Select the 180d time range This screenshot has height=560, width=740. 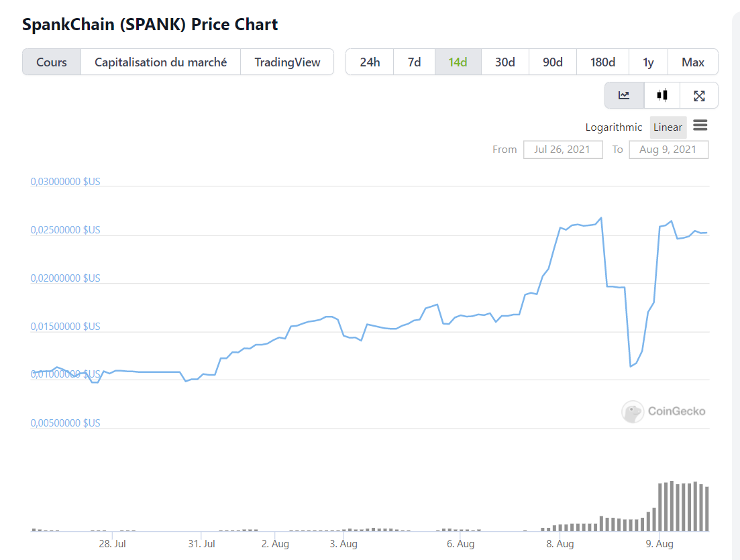pyautogui.click(x=602, y=62)
